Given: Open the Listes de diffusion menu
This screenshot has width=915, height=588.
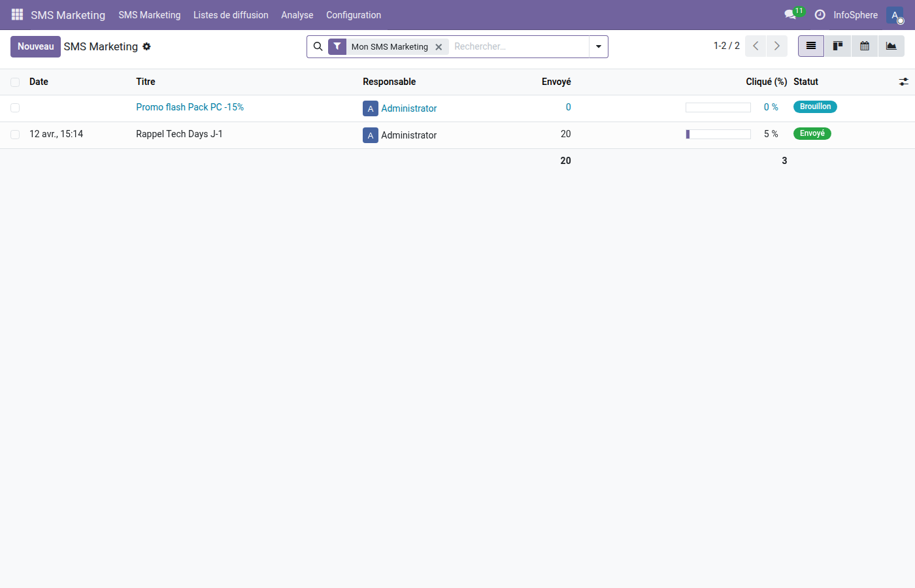Looking at the screenshot, I should tap(231, 14).
